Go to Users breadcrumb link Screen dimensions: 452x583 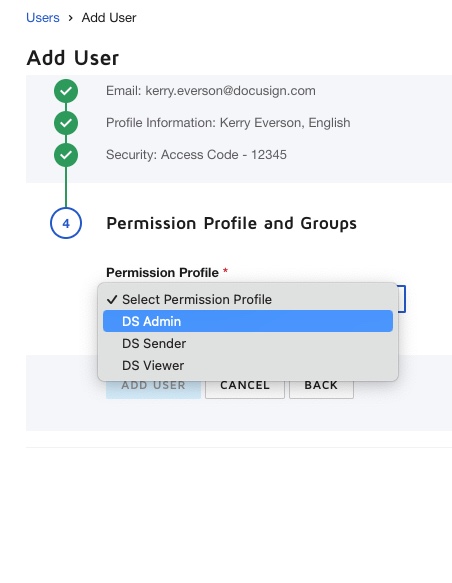pos(43,18)
